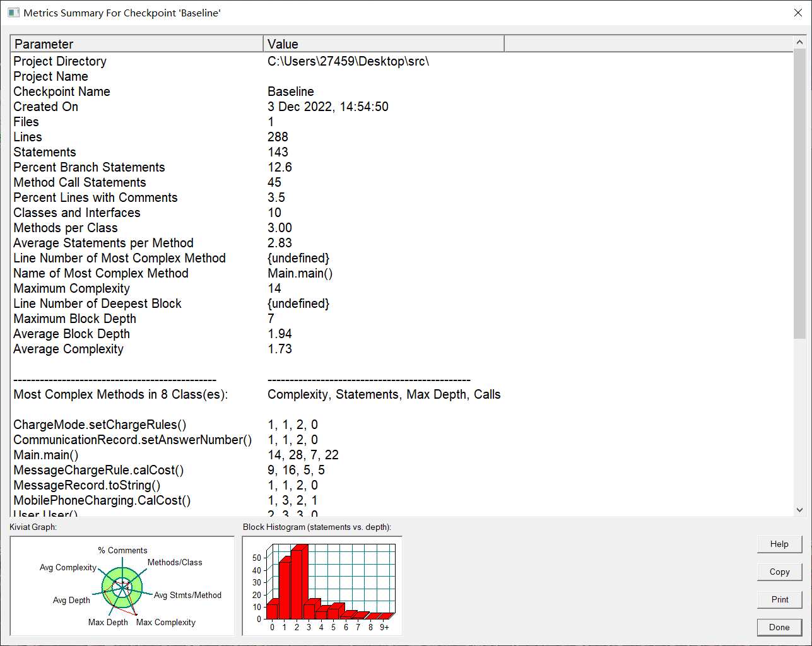
Task: Click the Kiviat Graph chart
Action: pos(122,586)
